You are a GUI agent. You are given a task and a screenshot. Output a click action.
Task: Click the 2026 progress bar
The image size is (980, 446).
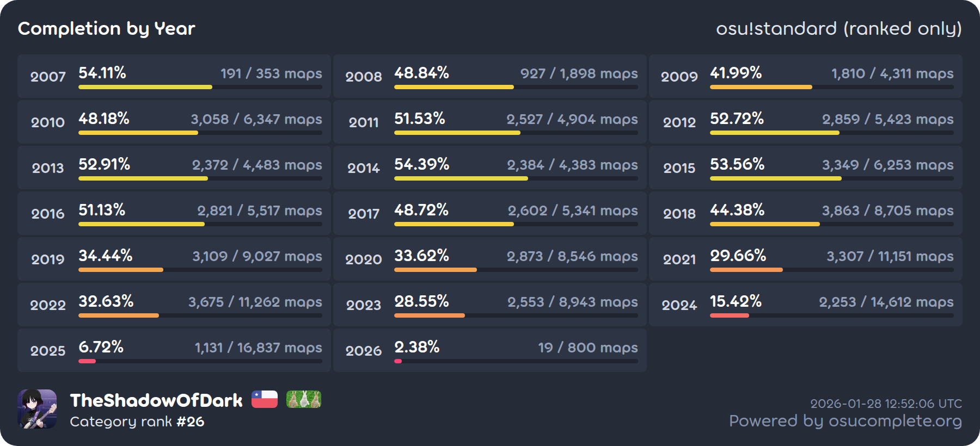point(516,361)
